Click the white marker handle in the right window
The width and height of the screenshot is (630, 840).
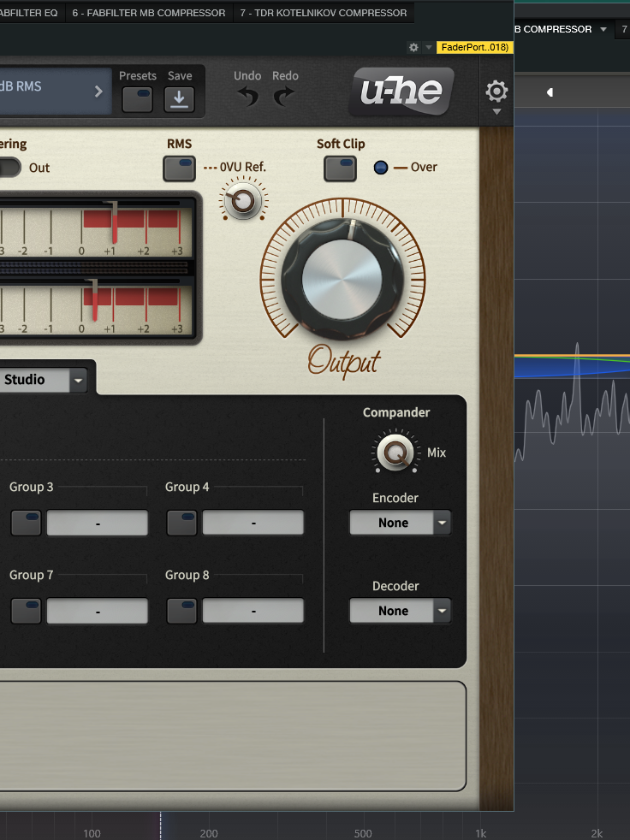[x=550, y=92]
